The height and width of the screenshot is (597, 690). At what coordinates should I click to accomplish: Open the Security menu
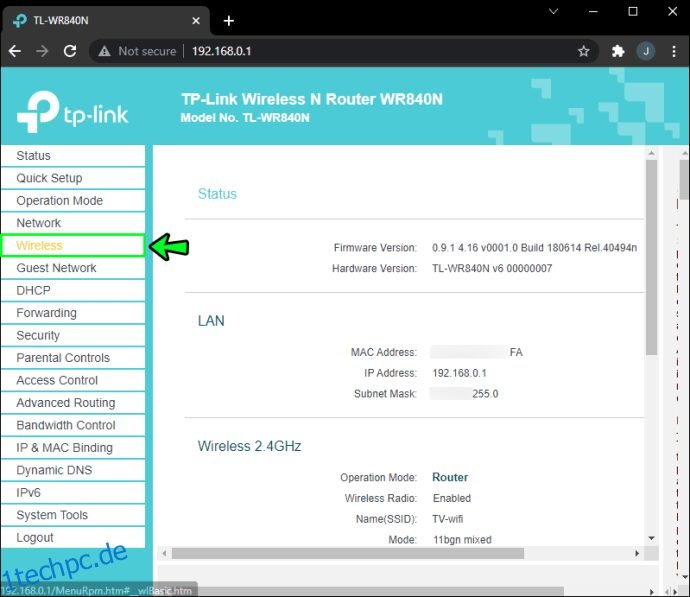(73, 335)
